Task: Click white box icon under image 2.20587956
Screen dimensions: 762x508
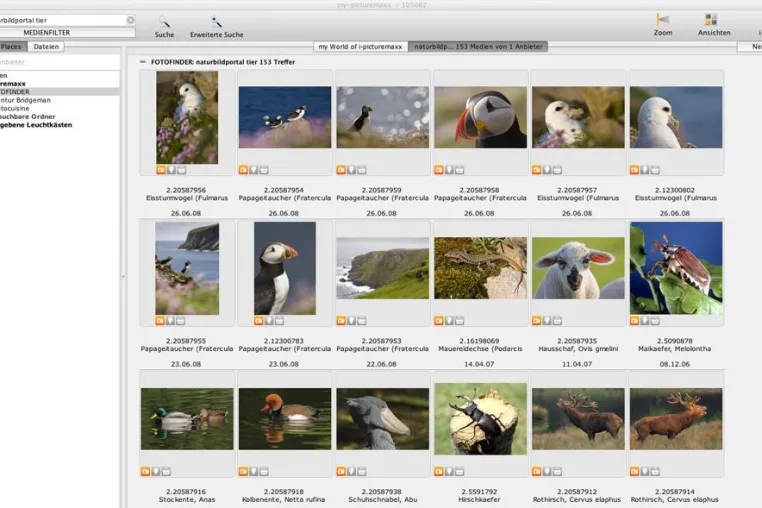Action: coord(181,170)
